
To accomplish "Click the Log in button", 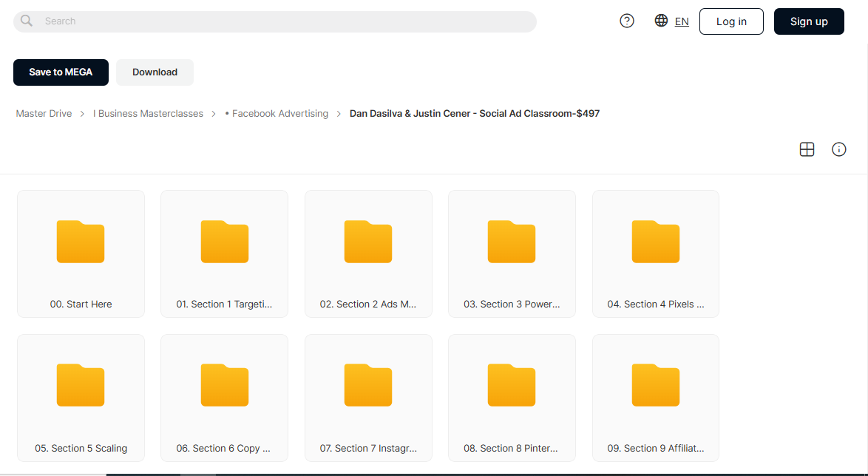I will click(x=731, y=21).
